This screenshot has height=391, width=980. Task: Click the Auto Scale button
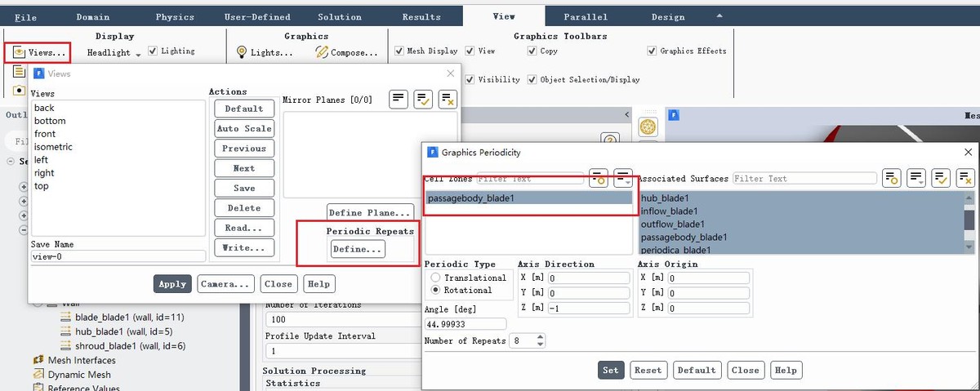pyautogui.click(x=244, y=129)
